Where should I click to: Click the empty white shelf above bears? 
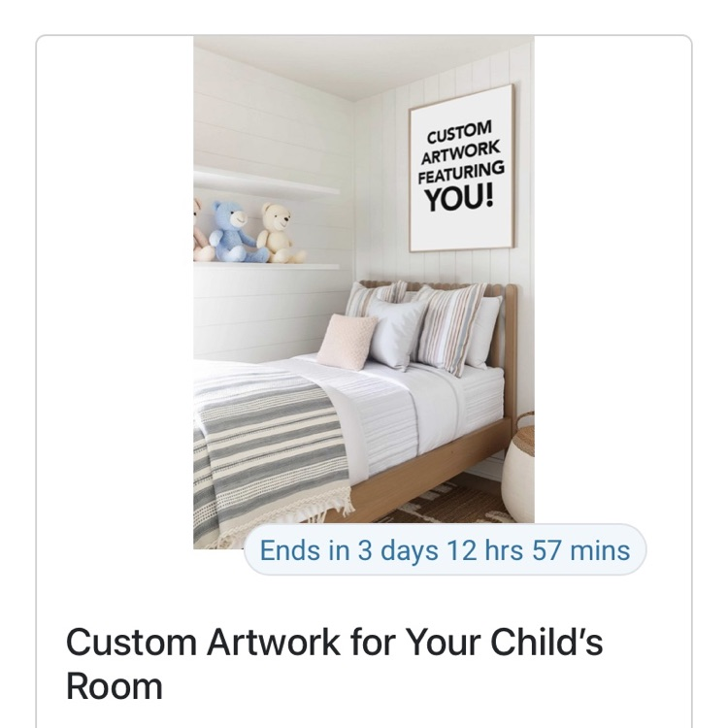click(266, 183)
